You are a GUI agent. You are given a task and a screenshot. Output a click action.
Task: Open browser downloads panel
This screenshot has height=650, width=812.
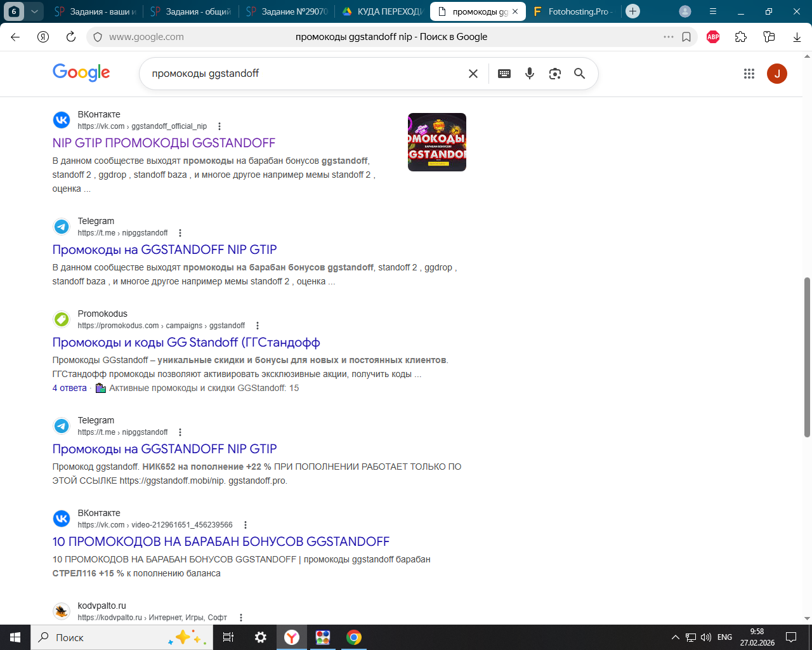pyautogui.click(x=797, y=37)
